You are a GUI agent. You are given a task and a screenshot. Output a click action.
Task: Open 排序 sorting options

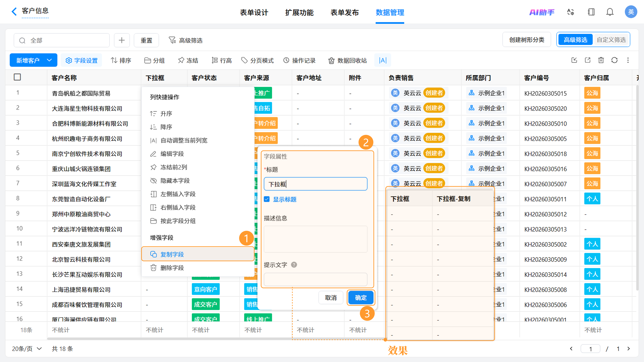coord(121,60)
